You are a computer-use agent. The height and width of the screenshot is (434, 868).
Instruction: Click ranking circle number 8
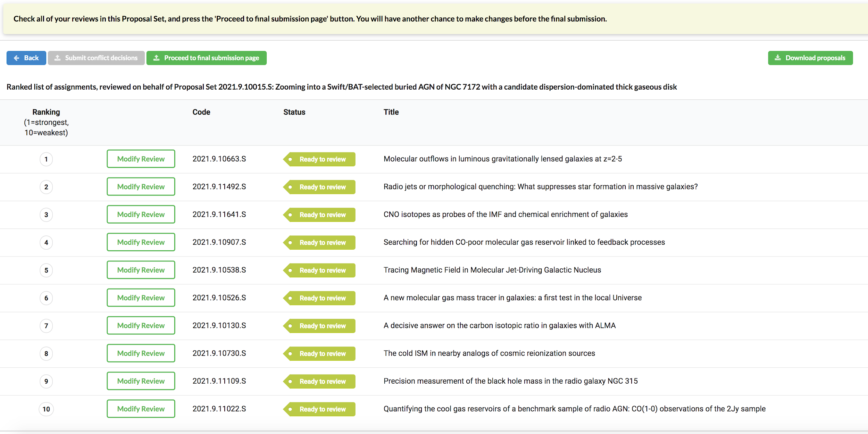pyautogui.click(x=46, y=354)
